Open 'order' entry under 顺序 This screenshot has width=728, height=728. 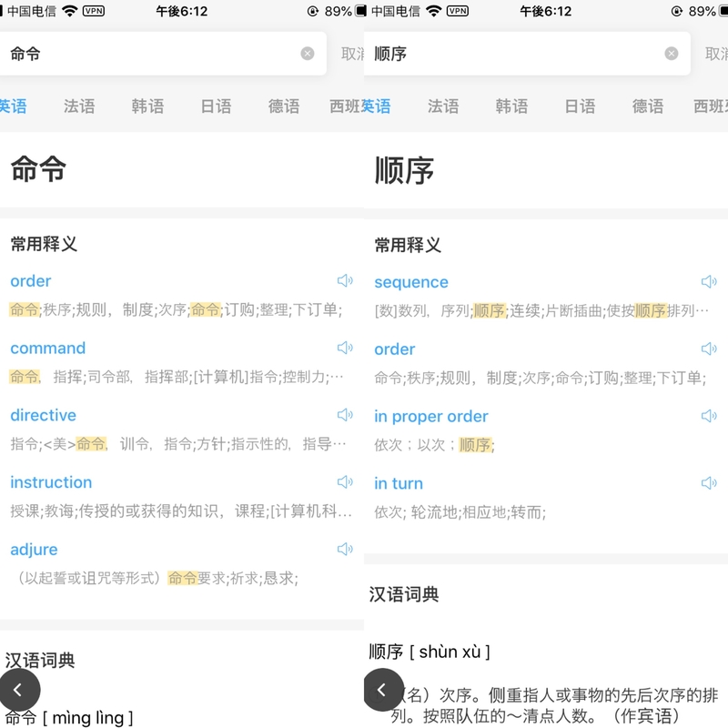[x=395, y=349]
